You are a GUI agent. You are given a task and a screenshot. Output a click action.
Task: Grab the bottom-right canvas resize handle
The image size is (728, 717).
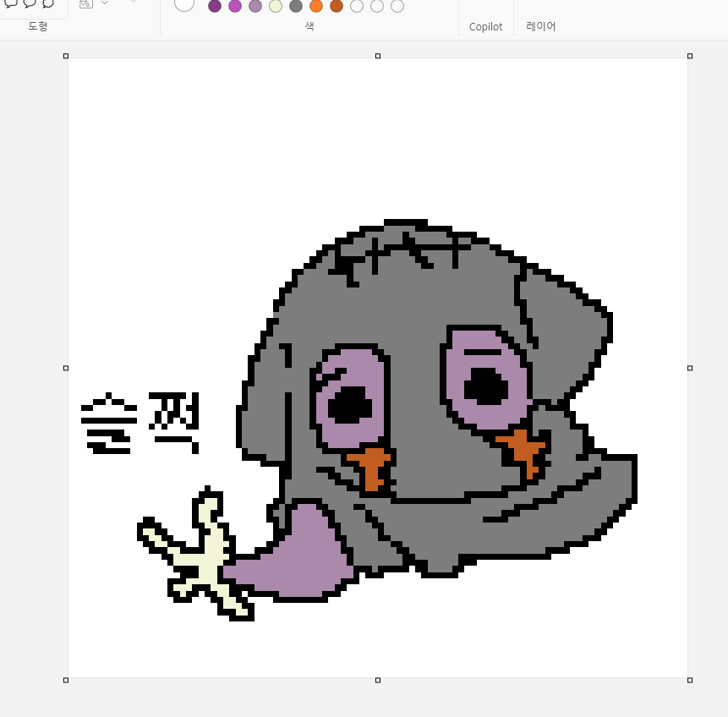tap(690, 681)
